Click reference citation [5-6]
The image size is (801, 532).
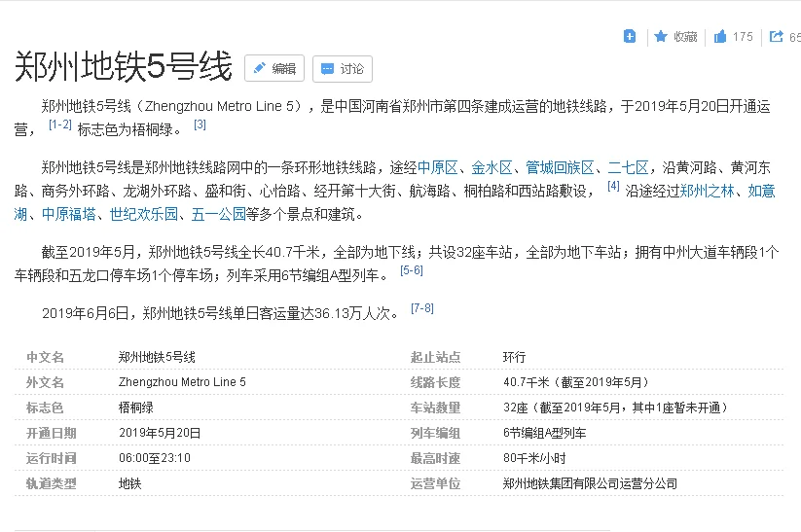click(x=412, y=270)
